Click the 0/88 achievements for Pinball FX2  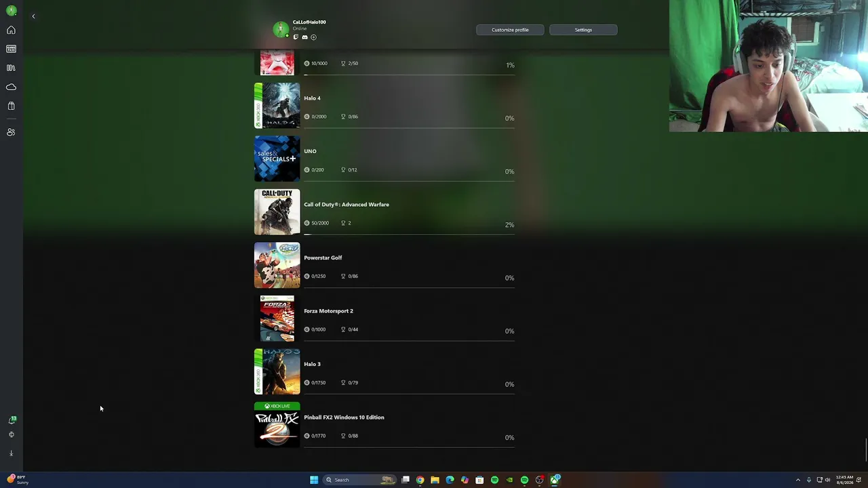point(353,436)
